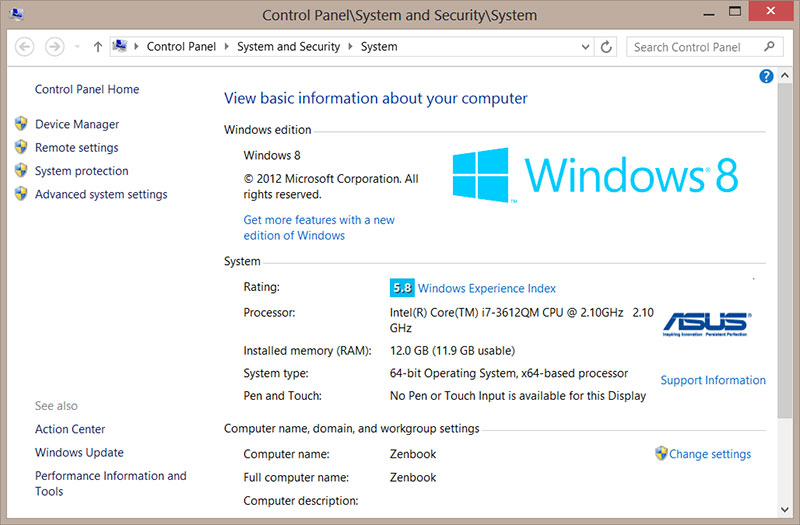The width and height of the screenshot is (800, 525).
Task: Click the 12.0 GB (11.9 GB usable) value
Action: [453, 351]
